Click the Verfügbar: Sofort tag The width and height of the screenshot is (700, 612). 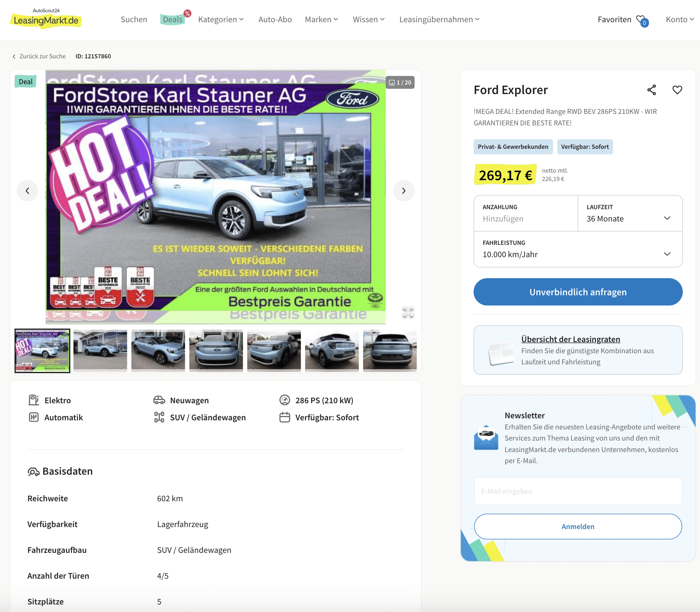[585, 147]
